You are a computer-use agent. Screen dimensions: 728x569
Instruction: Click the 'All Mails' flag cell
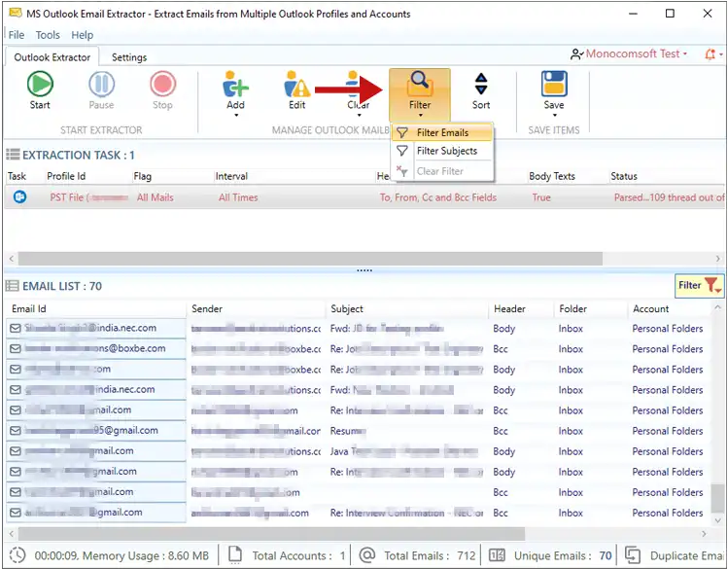pyautogui.click(x=156, y=197)
